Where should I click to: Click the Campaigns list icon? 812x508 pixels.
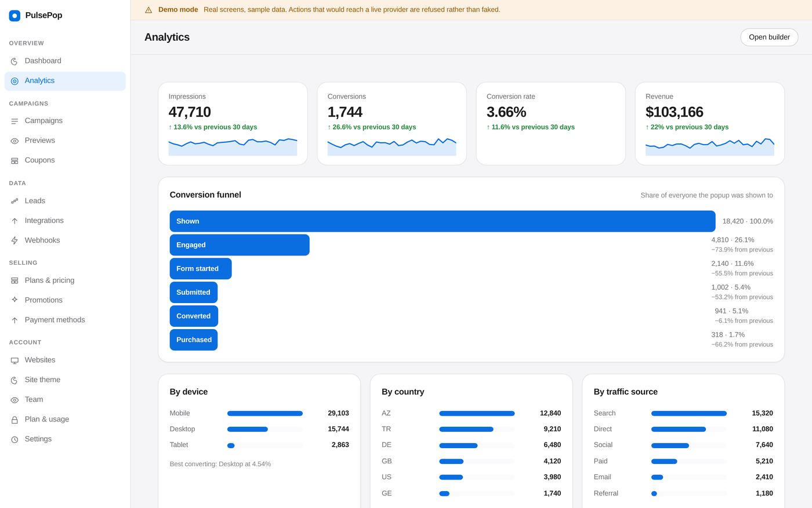click(14, 121)
